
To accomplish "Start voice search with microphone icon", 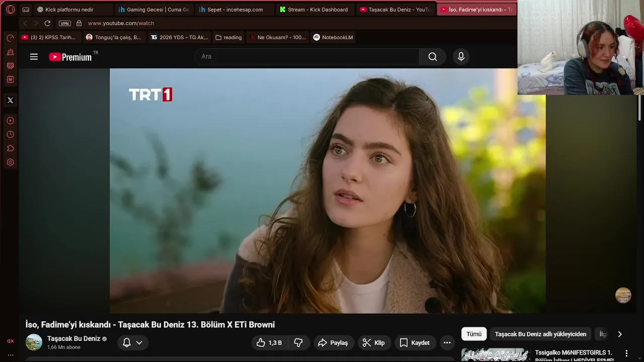I will click(x=461, y=56).
